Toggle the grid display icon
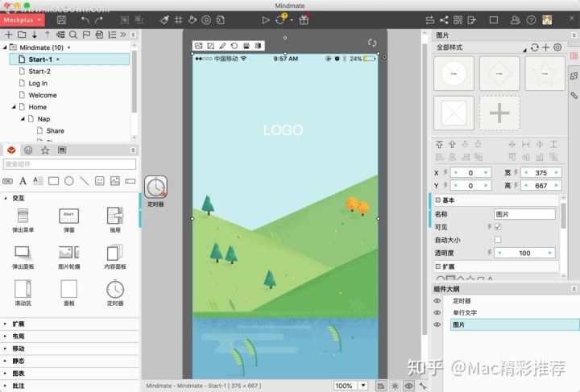 [x=178, y=20]
